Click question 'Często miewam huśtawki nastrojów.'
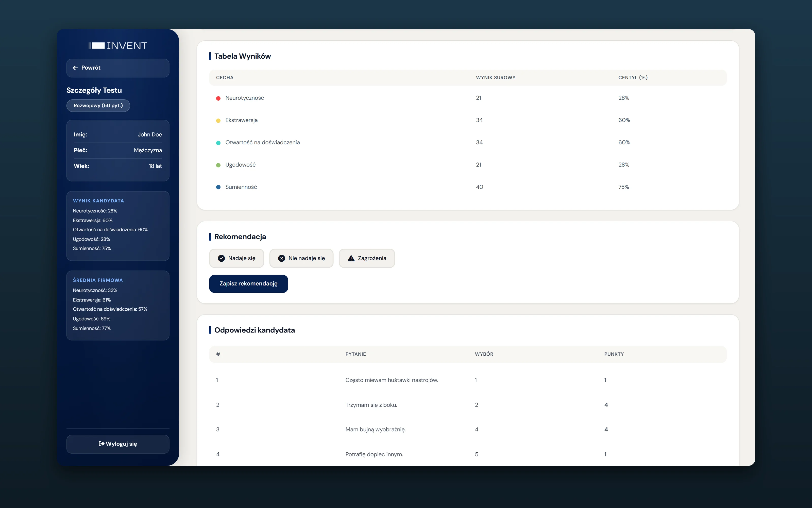The height and width of the screenshot is (508, 812). [x=392, y=380]
